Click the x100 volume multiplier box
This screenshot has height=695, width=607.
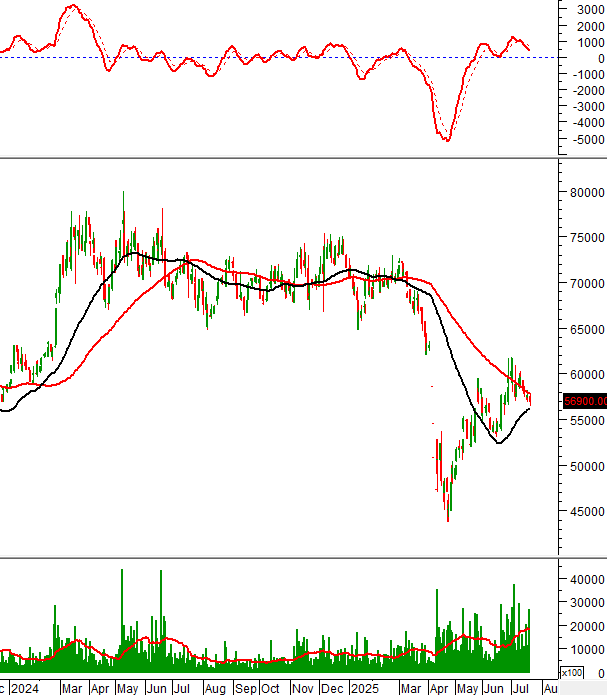pyautogui.click(x=572, y=673)
